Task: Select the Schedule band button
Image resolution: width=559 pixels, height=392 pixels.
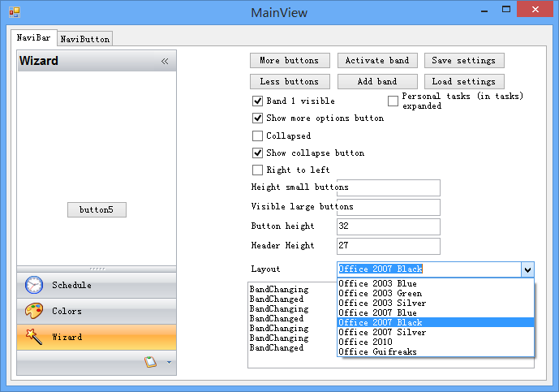Action: [97, 286]
